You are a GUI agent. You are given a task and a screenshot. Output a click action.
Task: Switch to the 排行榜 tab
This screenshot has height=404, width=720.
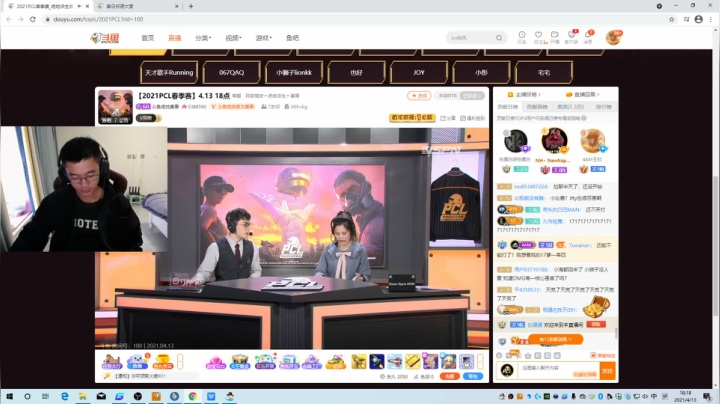point(603,107)
